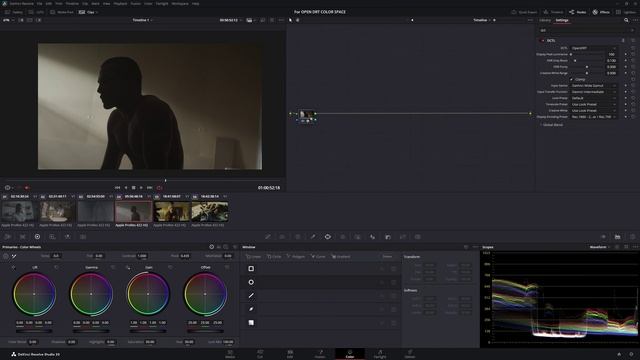Click the auto balance magic wand icon
Screen dimensions: 640x360
click(14, 256)
